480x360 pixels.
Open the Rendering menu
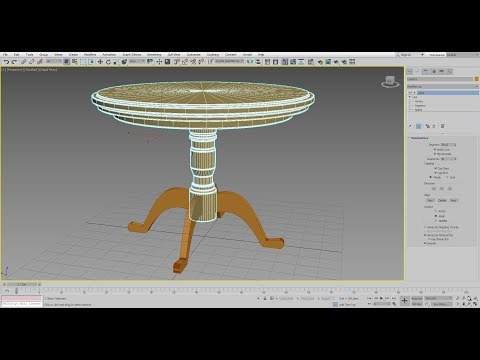154,54
